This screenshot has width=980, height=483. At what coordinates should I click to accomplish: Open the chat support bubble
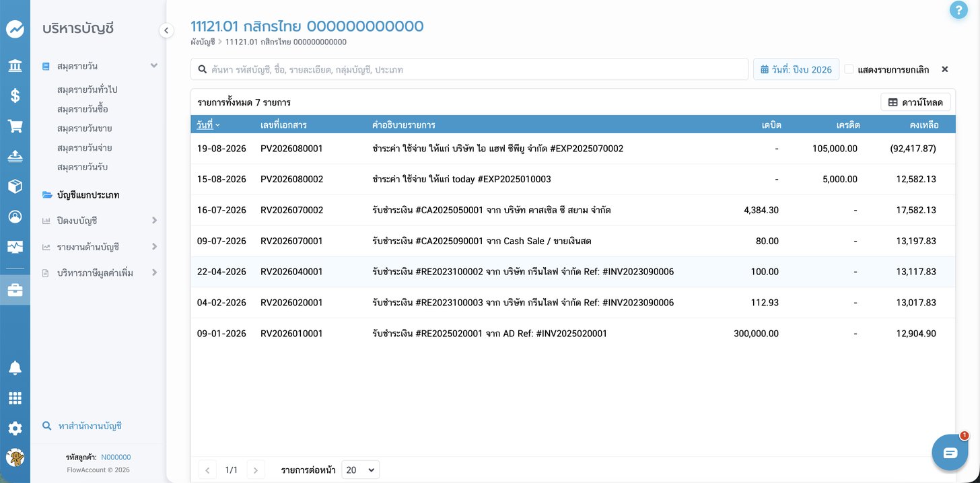coord(950,452)
